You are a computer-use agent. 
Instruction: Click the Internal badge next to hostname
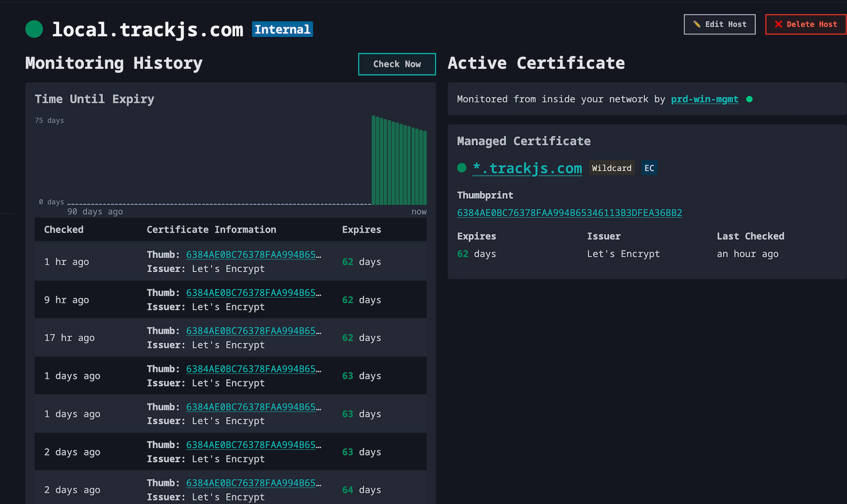pos(282,29)
